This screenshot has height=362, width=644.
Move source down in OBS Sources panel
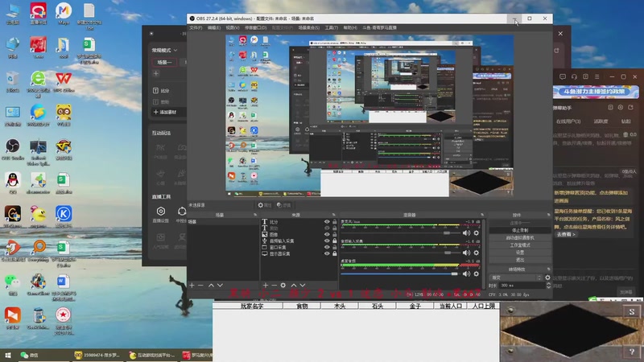pos(303,285)
